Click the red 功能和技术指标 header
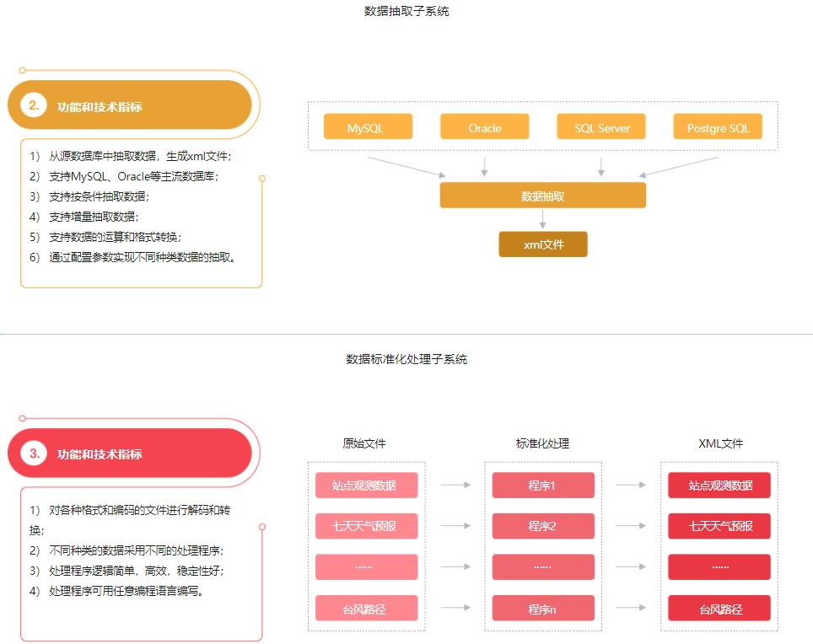 pyautogui.click(x=100, y=454)
